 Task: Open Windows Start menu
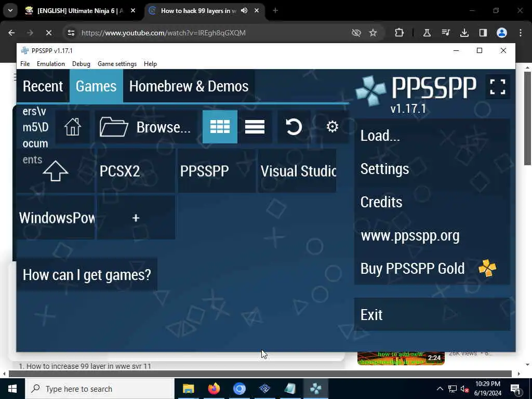coord(12,389)
